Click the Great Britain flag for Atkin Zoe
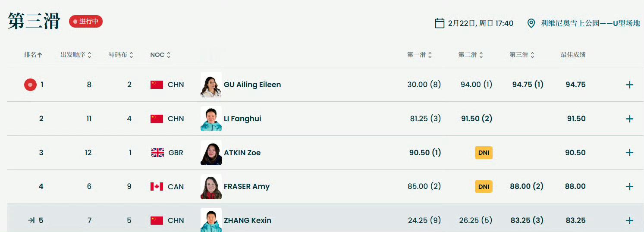The height and width of the screenshot is (232, 644). click(x=157, y=153)
